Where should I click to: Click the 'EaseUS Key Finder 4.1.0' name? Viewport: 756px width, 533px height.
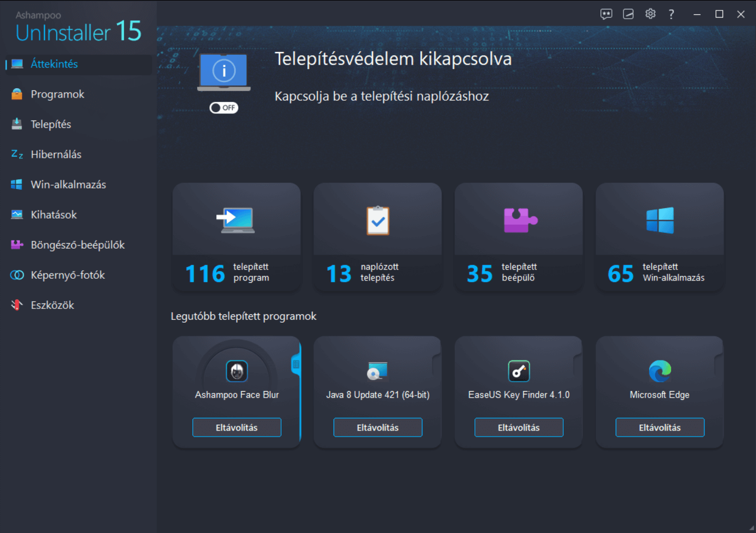coord(519,395)
